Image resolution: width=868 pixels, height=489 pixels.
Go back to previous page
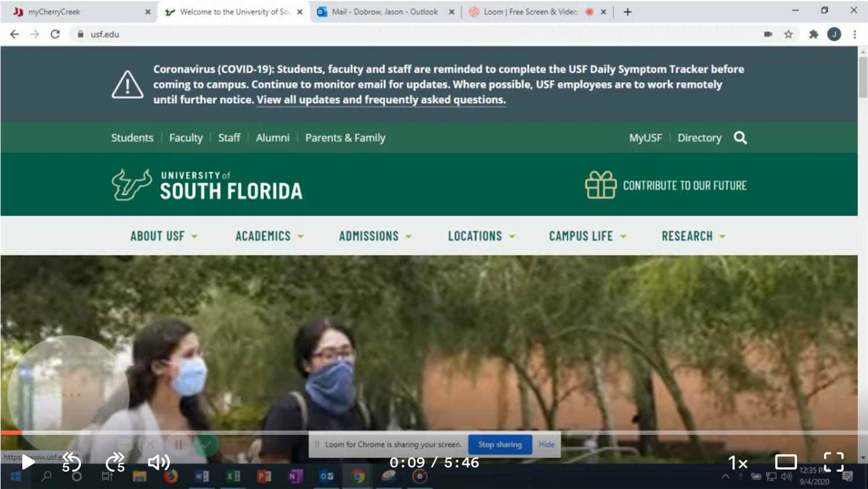[14, 34]
